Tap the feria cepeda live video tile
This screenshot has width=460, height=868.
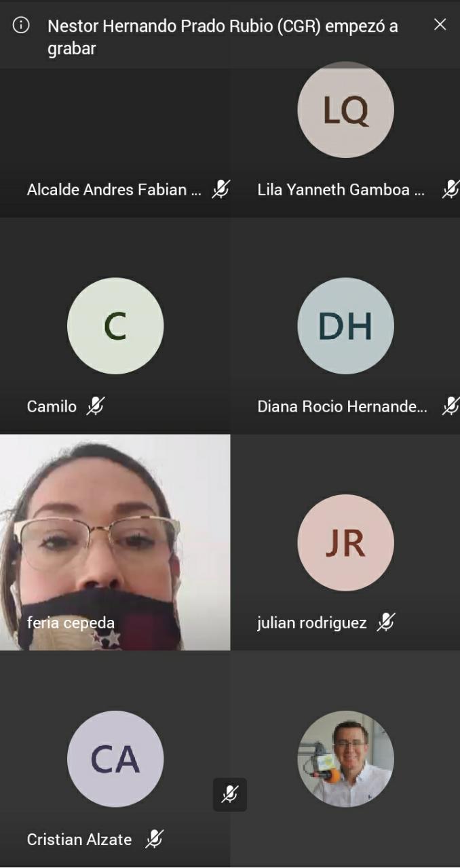point(115,529)
